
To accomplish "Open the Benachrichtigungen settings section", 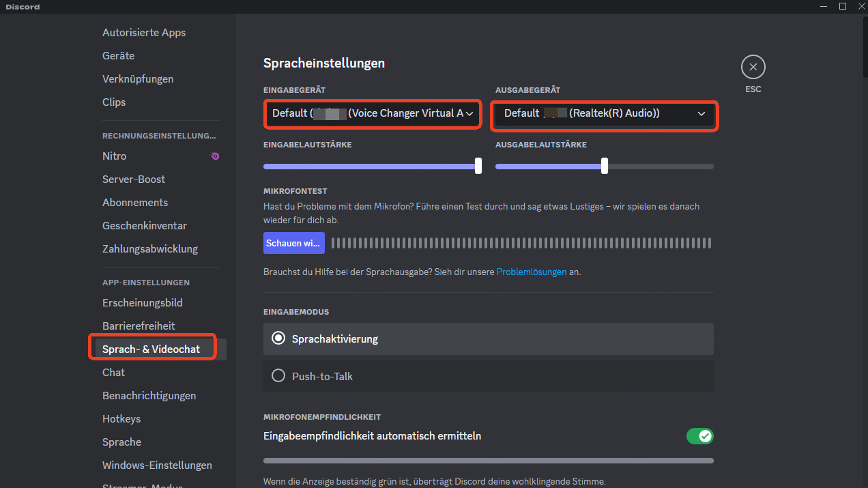I will click(x=149, y=395).
